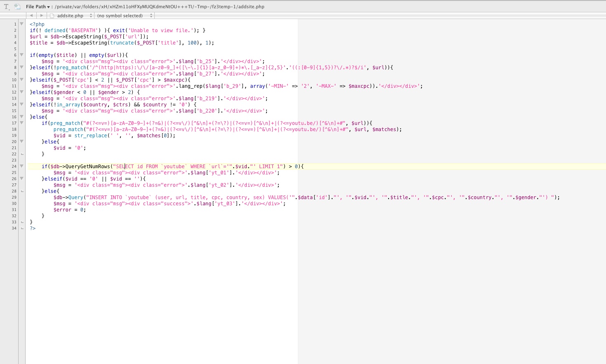606x364 pixels.
Task: Place cursor on the $error = 0 line
Action: [x=69, y=210]
